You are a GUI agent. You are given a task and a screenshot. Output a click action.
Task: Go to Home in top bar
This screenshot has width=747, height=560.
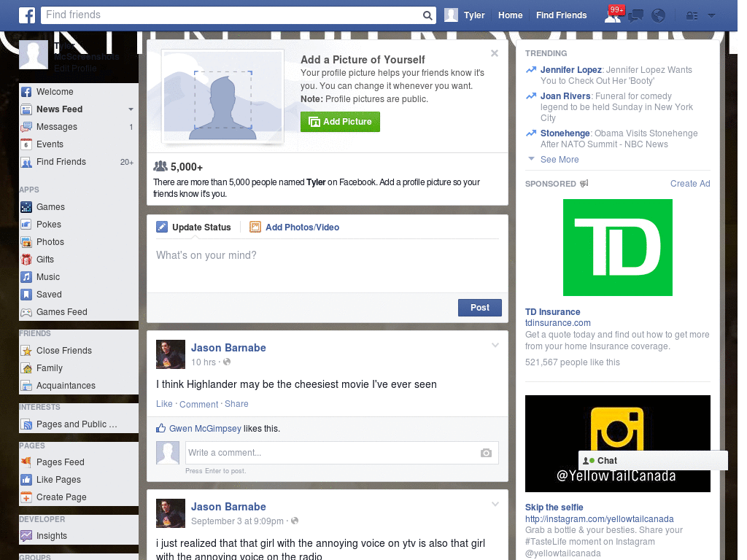coord(510,15)
